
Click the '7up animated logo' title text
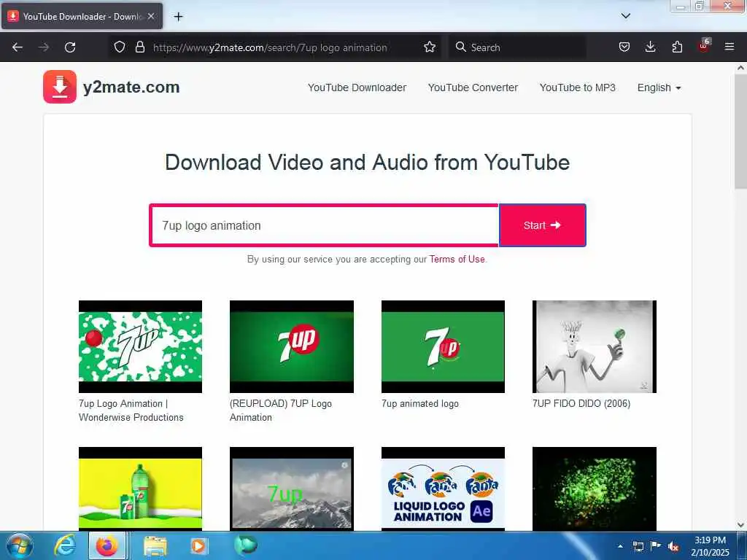pyautogui.click(x=419, y=404)
